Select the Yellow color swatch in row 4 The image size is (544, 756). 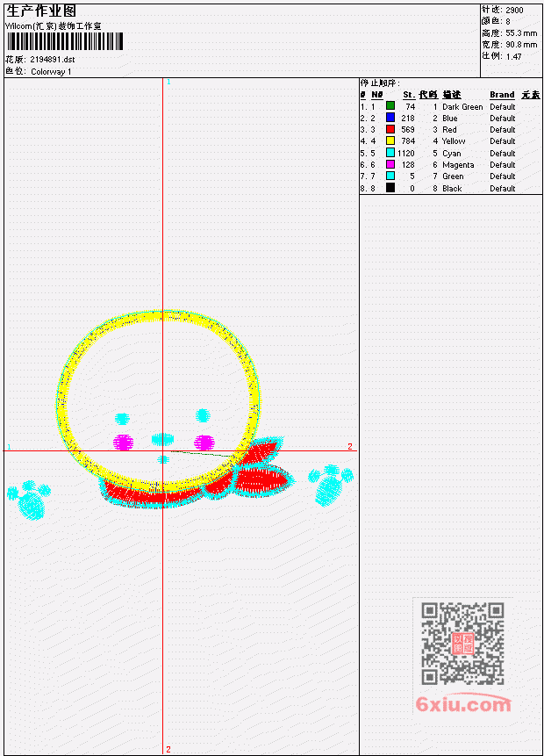390,140
